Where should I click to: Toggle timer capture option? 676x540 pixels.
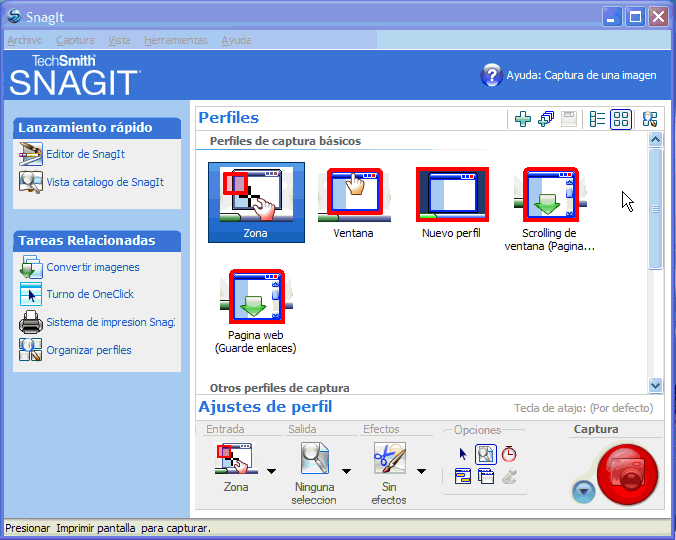point(509,454)
